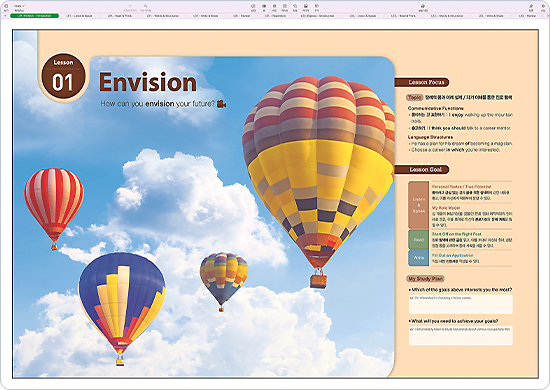Select the L01 Envision Introduction sheet tab

[34, 16]
